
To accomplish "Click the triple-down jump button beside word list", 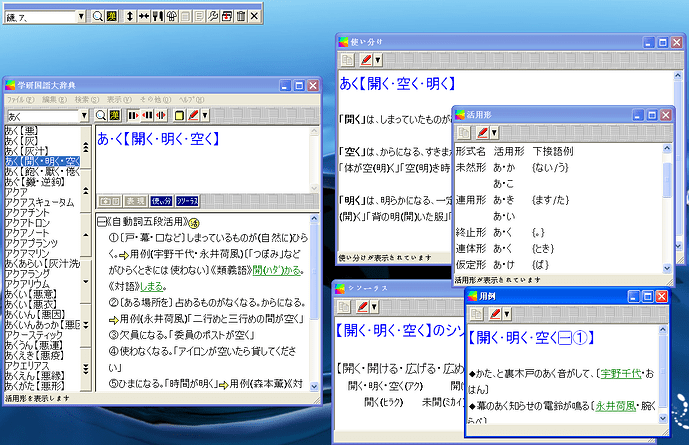I will coord(86,368).
